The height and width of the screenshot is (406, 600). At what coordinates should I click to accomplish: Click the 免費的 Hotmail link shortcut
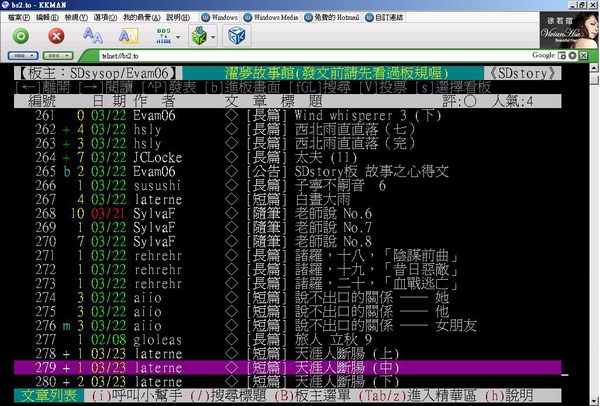[x=332, y=18]
